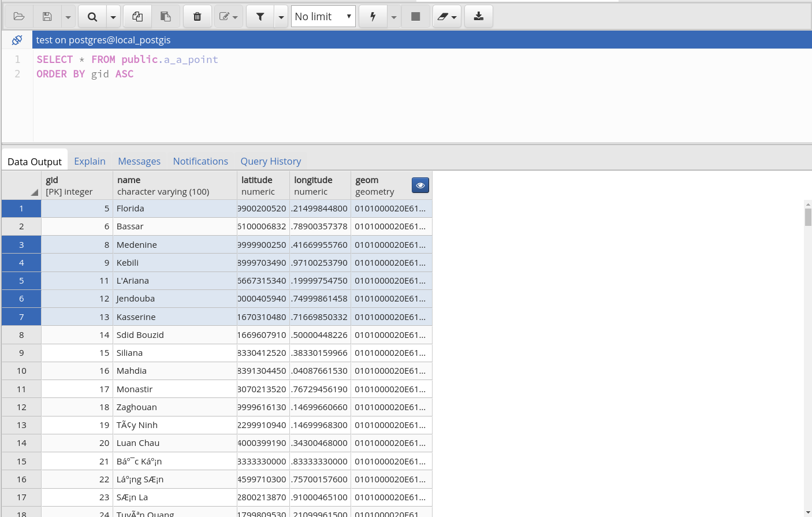The height and width of the screenshot is (517, 812).
Task: Click the results vertical scrollbar thumb
Action: click(x=808, y=217)
